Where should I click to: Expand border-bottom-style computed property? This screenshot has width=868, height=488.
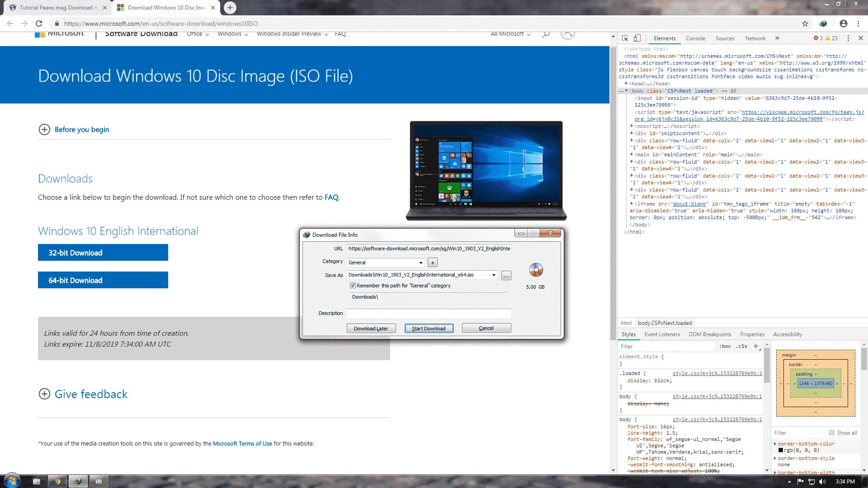(775, 458)
